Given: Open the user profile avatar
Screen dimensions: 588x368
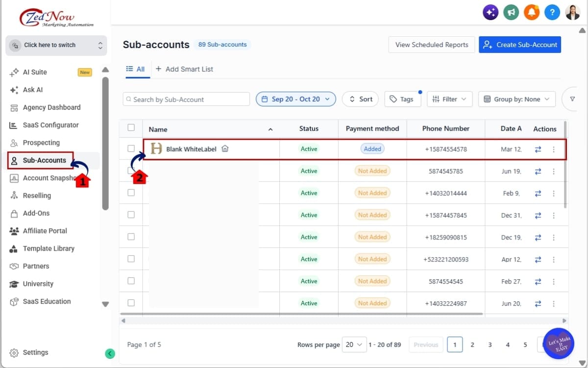Looking at the screenshot, I should [573, 13].
